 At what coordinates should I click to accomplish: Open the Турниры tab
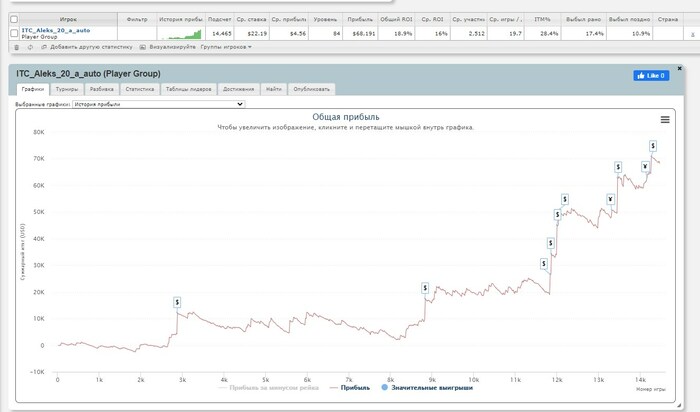point(67,89)
